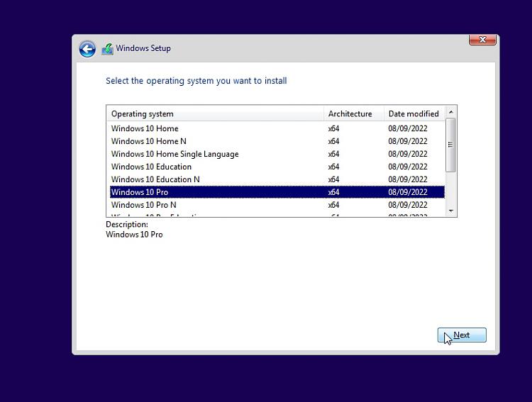Select Windows 10 Home N edition
Screen dimensions: 532x402
pos(149,141)
